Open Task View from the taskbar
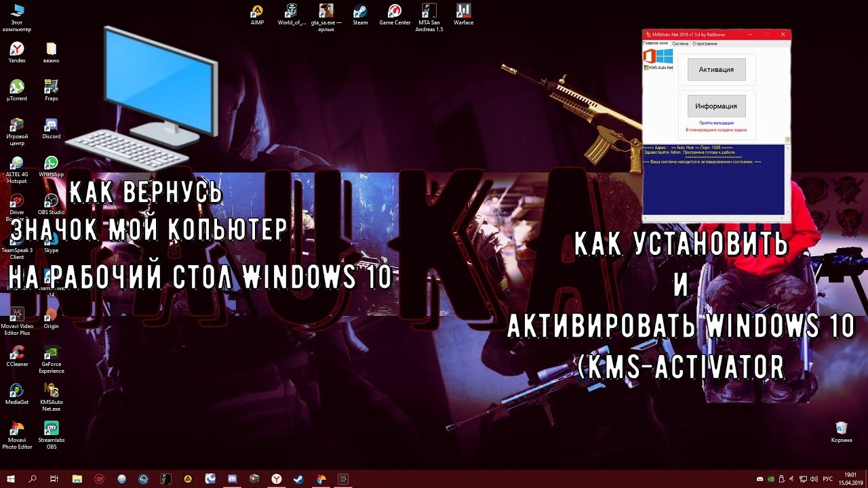 54,479
